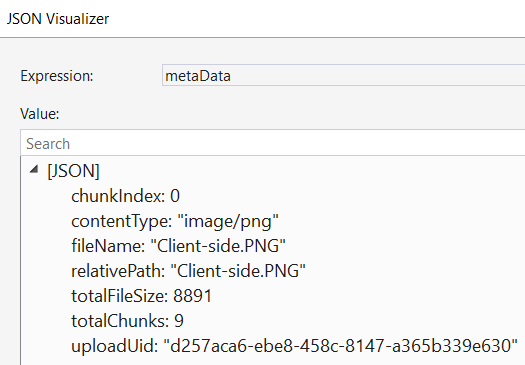Click the uploadUid GUID string value

pyautogui.click(x=340, y=346)
